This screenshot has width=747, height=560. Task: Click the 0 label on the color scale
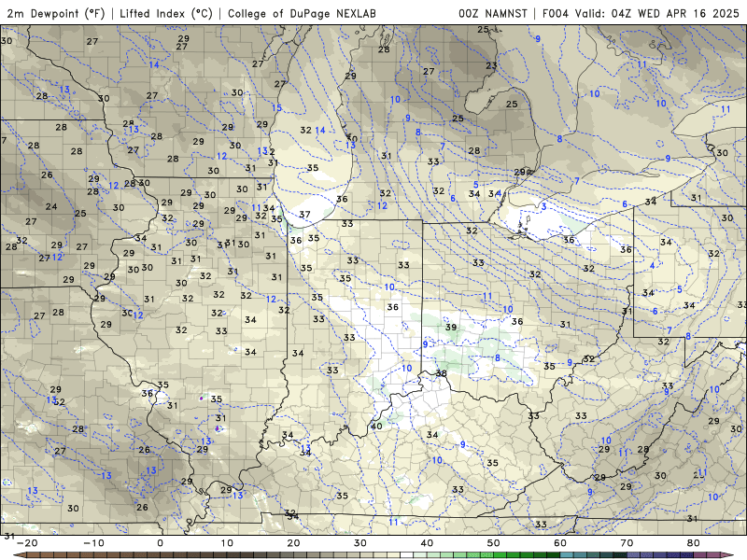[x=160, y=543]
